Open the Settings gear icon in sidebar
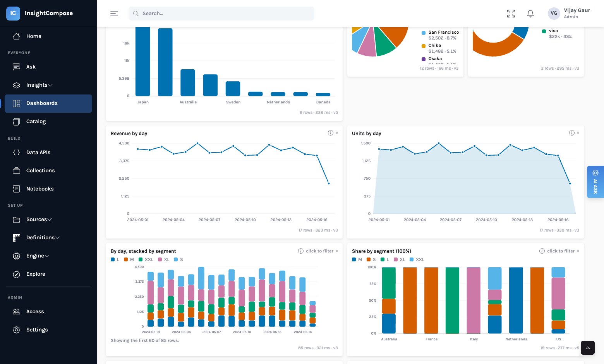604x364 pixels. [16, 330]
